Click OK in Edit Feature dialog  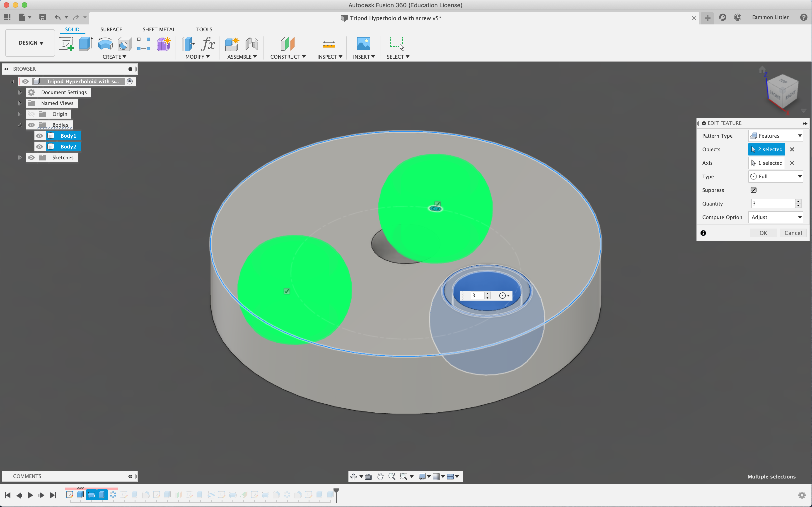pyautogui.click(x=763, y=233)
